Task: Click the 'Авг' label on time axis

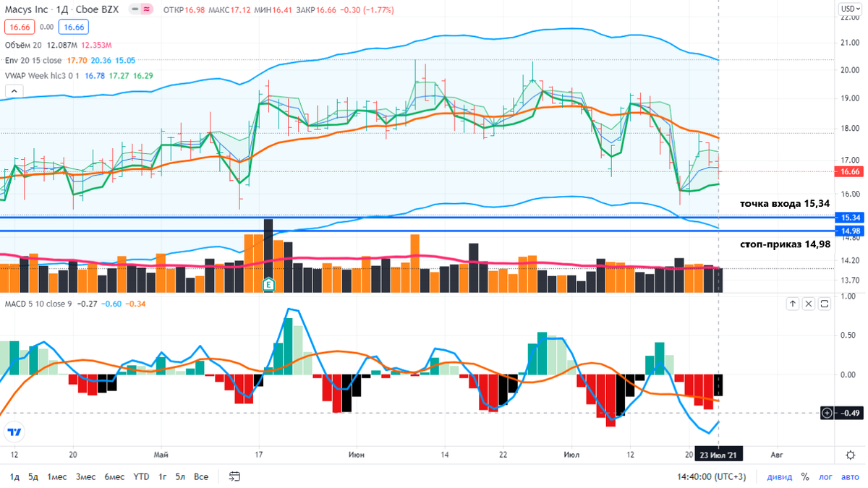Action: (x=776, y=455)
